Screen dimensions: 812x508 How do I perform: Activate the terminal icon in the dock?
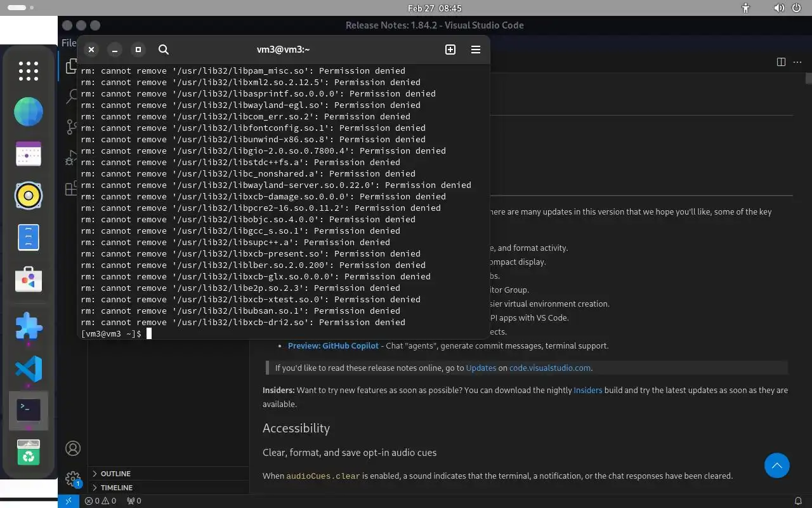pos(29,410)
